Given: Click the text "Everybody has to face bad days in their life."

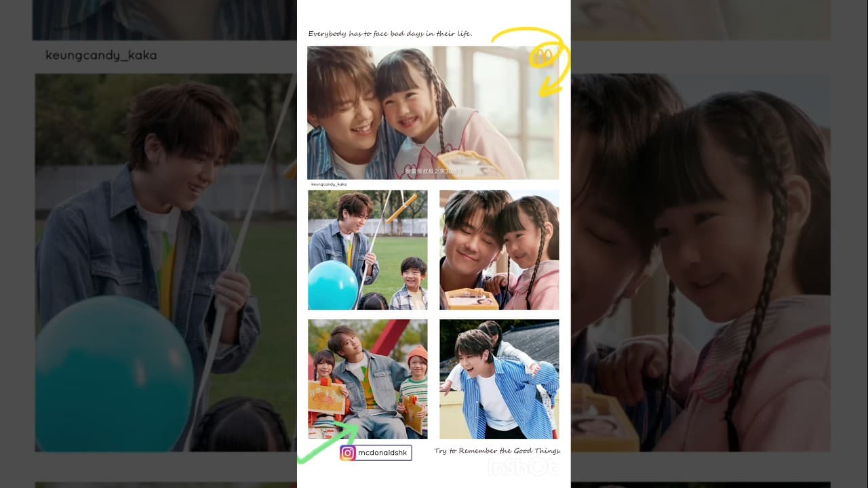Looking at the screenshot, I should coord(390,34).
